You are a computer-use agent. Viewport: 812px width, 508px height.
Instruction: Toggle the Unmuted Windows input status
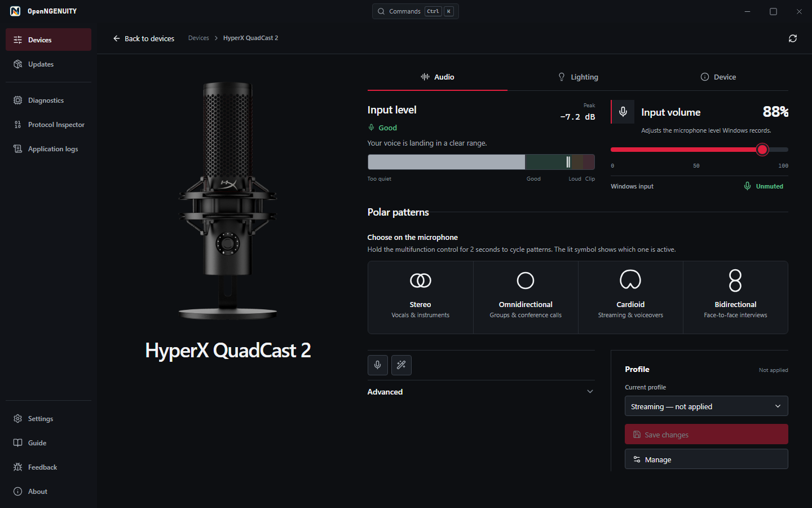pos(764,186)
